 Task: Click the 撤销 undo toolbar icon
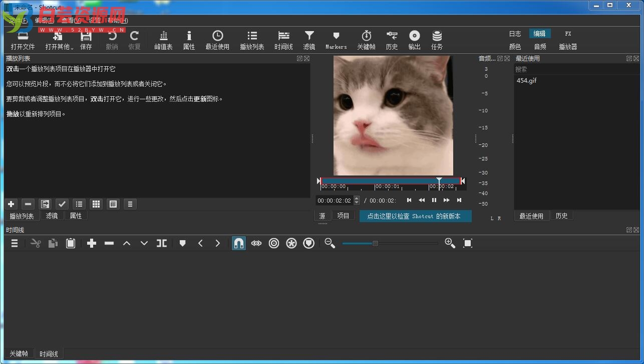[x=112, y=40]
